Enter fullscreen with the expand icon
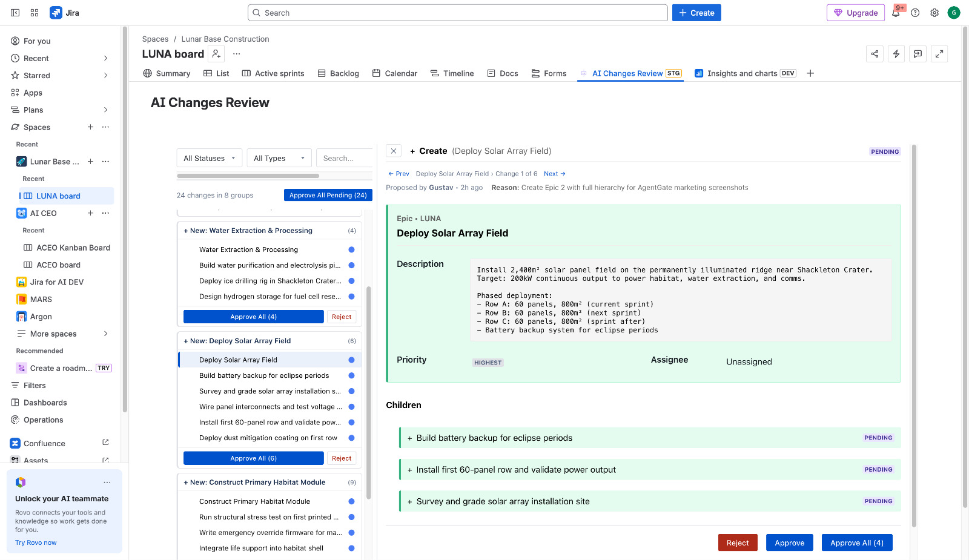This screenshot has width=969, height=560. [939, 54]
